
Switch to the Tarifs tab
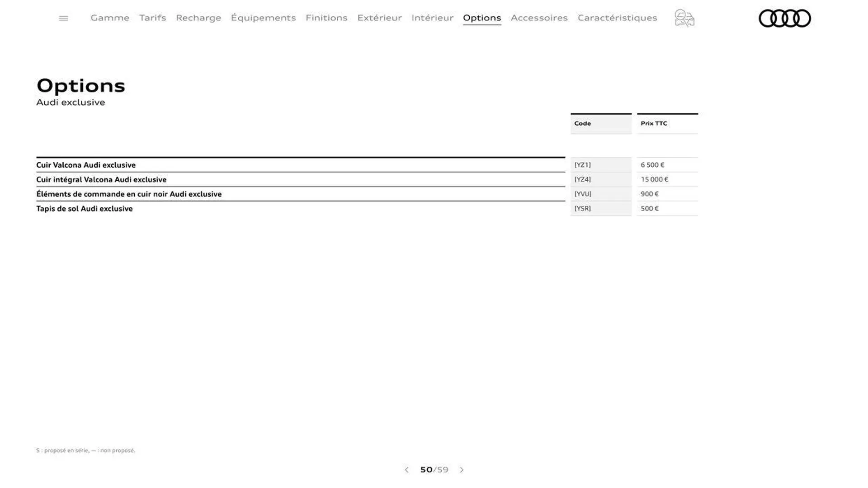coord(152,18)
